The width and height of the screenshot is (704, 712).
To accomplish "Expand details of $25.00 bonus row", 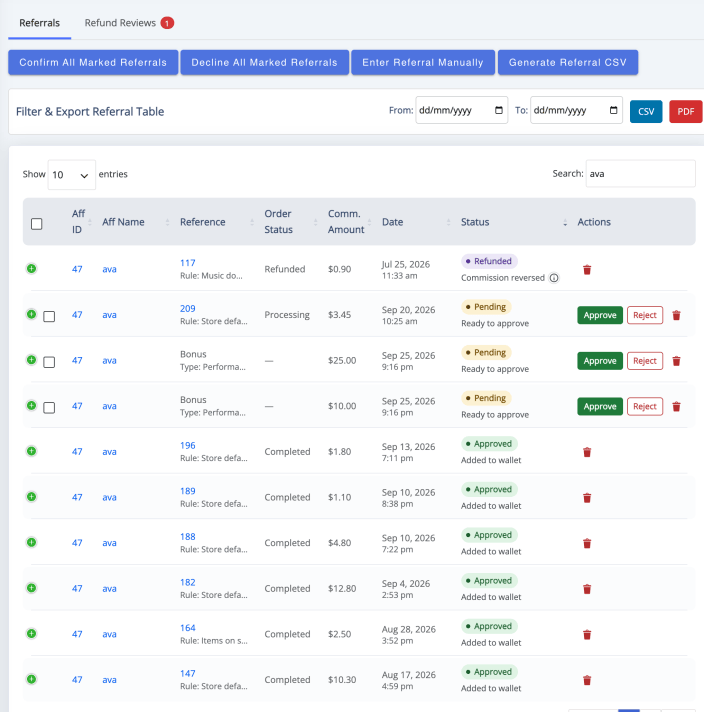I will pyautogui.click(x=31, y=360).
